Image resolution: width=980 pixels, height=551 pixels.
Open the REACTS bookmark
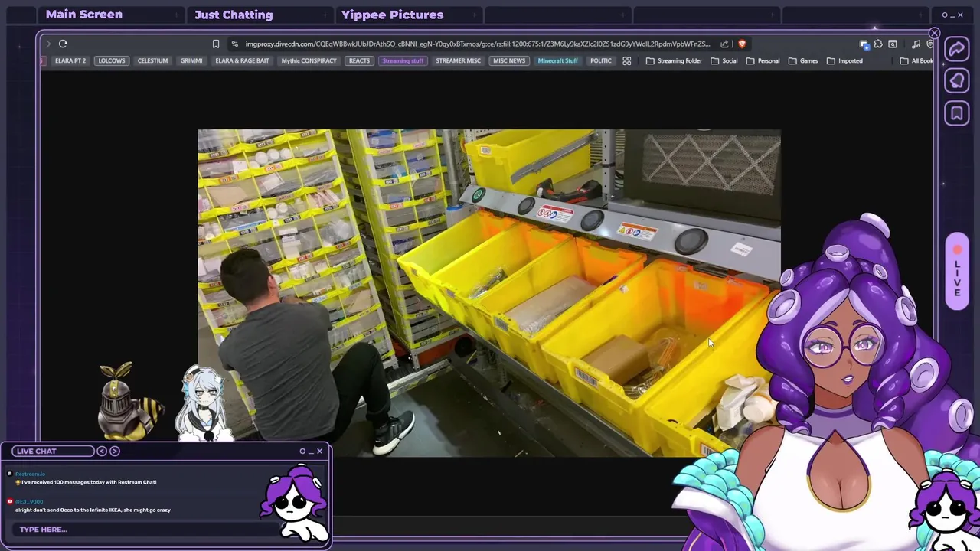359,60
